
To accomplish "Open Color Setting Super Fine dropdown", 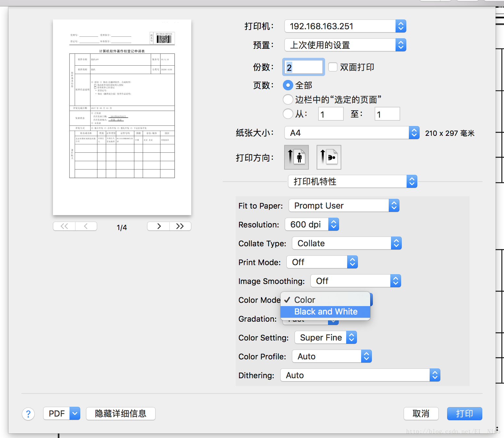I will click(x=326, y=337).
